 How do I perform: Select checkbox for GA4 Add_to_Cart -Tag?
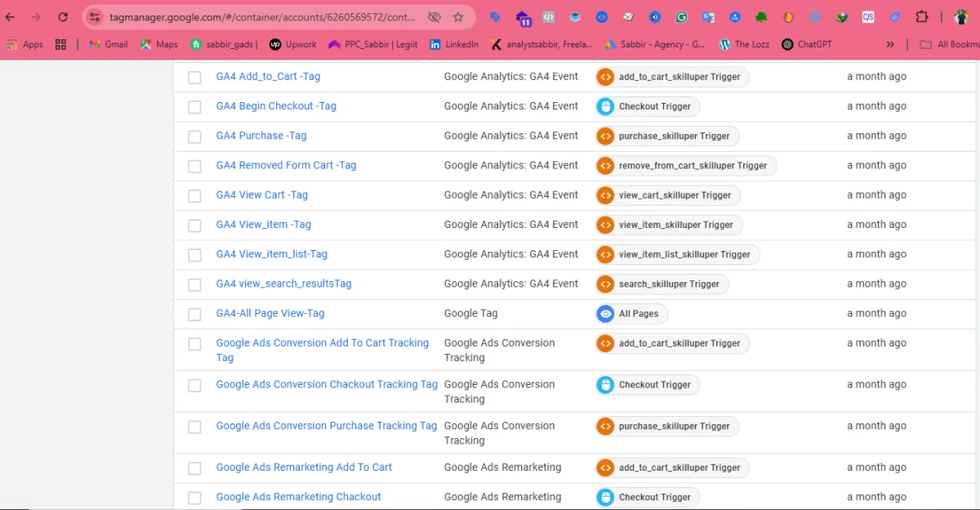pyautogui.click(x=194, y=78)
